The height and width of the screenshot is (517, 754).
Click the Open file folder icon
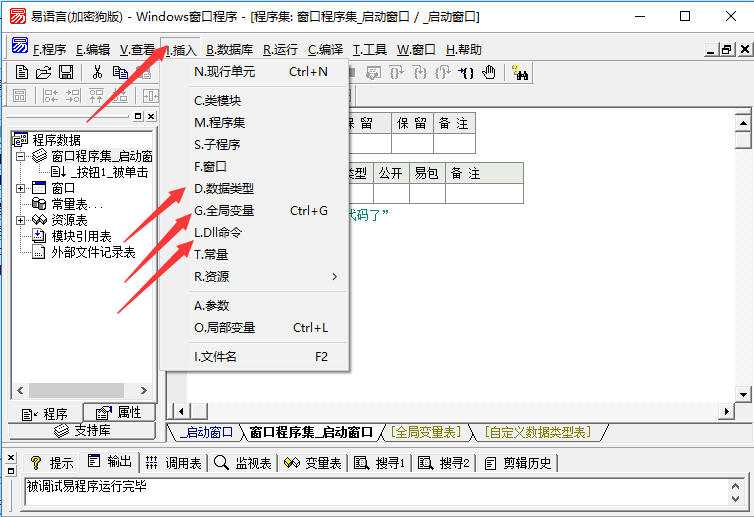[43, 72]
